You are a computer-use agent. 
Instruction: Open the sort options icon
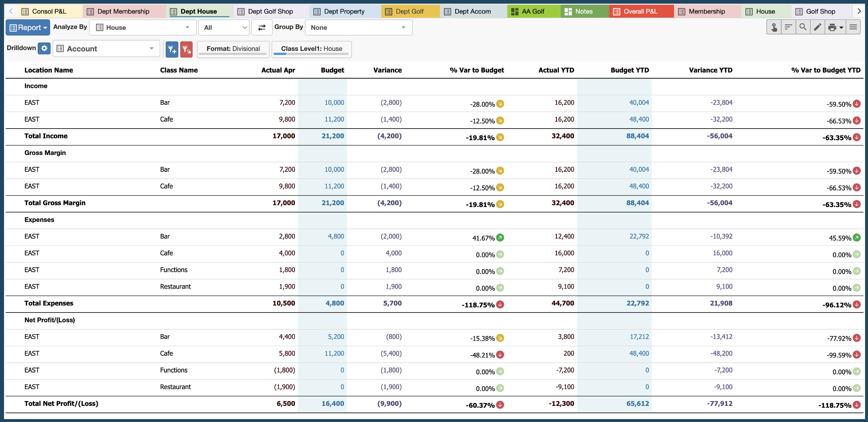[788, 27]
